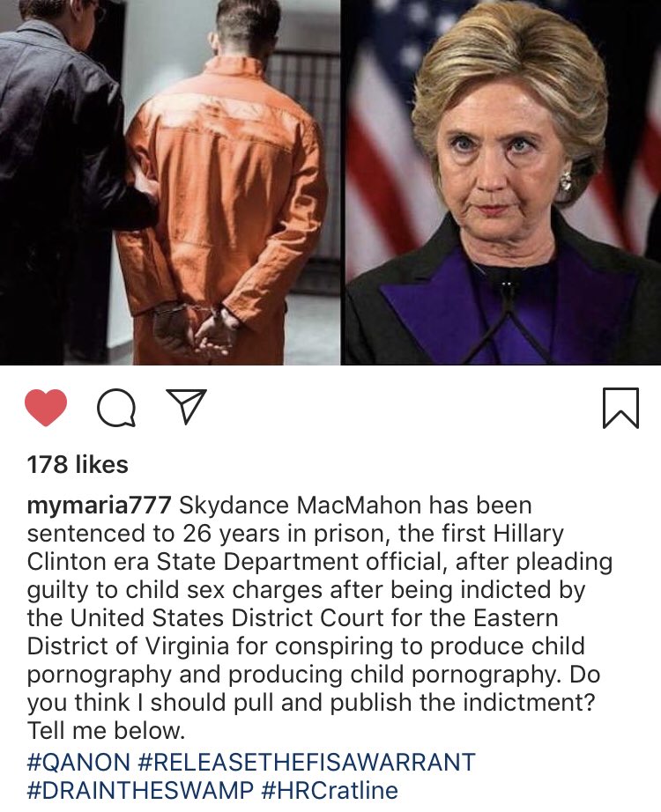Open the #RELEASETHEFISAWARRANT hashtag
The image size is (661, 812).
coord(307,763)
